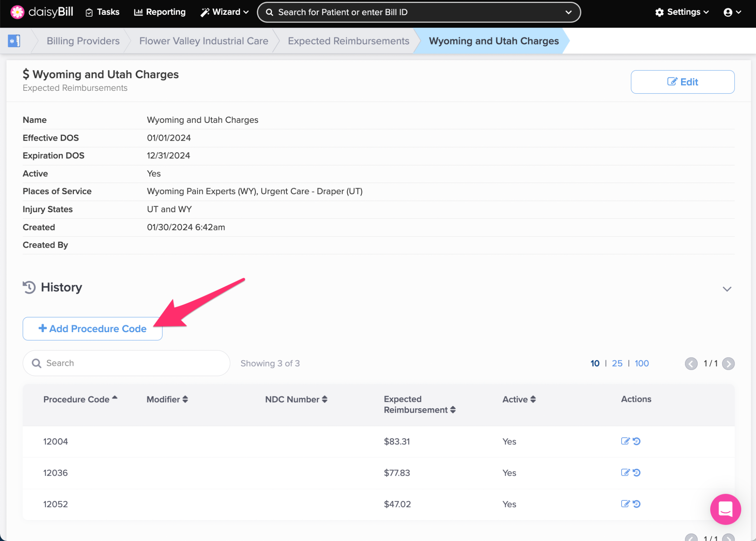
Task: Open the chat support bubble
Action: click(725, 509)
